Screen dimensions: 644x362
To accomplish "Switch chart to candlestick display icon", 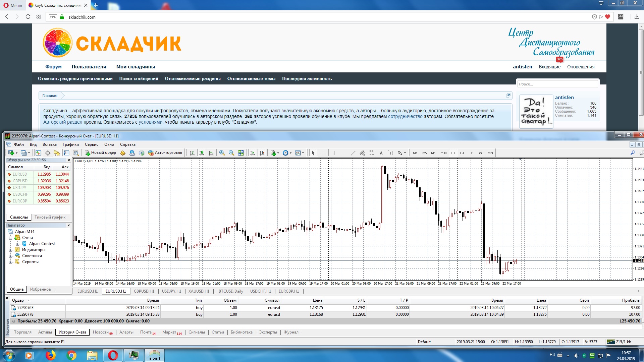I will (202, 153).
